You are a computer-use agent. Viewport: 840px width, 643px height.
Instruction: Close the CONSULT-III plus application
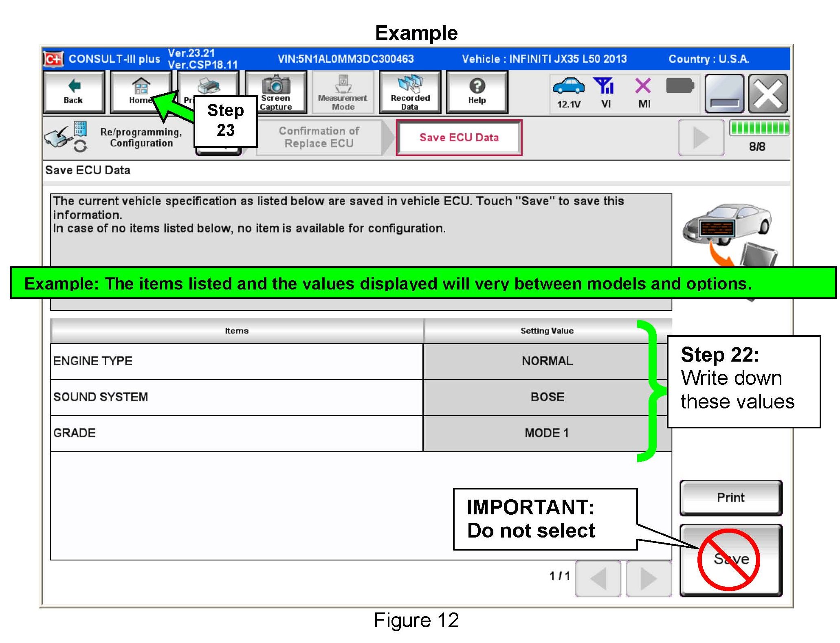tap(768, 94)
